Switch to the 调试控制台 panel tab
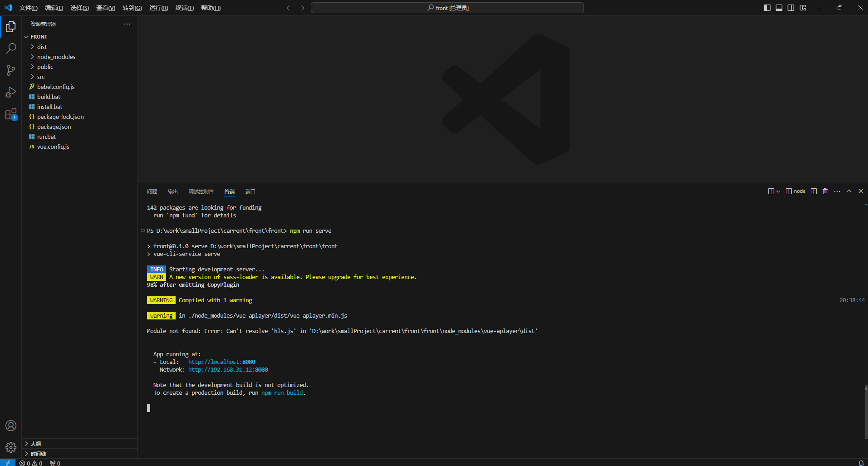This screenshot has width=868, height=466. coord(201,191)
